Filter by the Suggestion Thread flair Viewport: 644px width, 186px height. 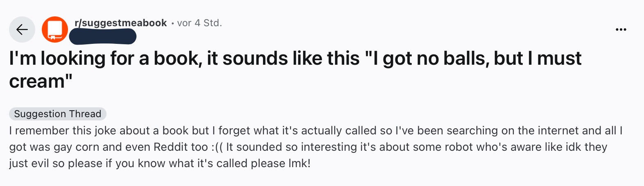pyautogui.click(x=58, y=114)
